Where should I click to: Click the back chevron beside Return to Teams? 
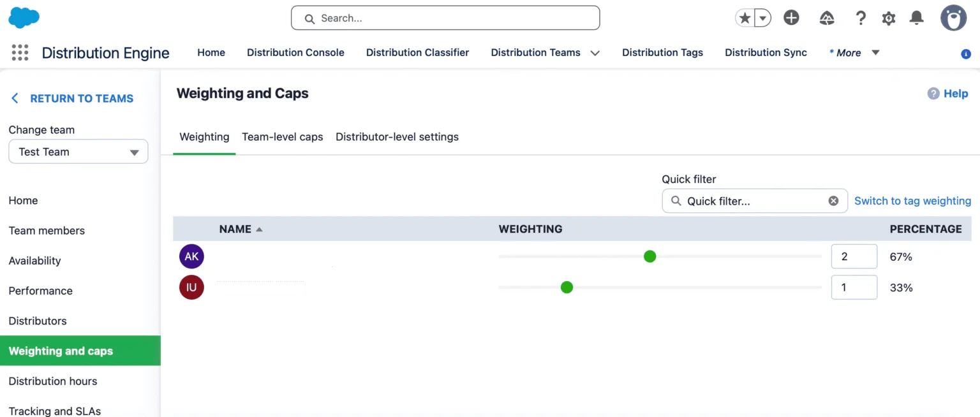tap(15, 98)
